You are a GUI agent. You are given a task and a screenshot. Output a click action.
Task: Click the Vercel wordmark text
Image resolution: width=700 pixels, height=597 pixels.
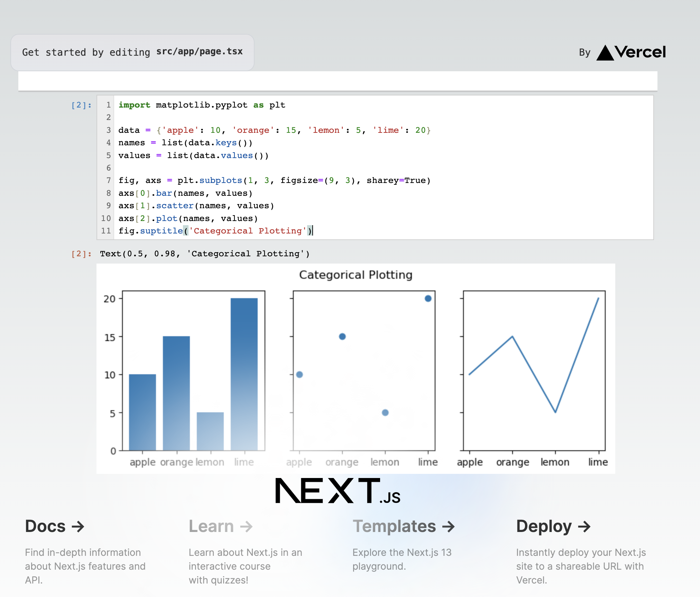pyautogui.click(x=640, y=52)
